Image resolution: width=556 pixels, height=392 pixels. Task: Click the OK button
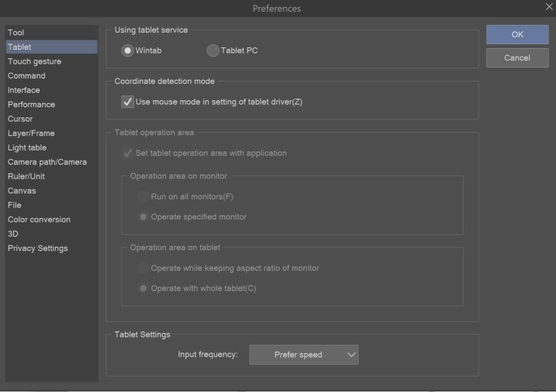(517, 35)
